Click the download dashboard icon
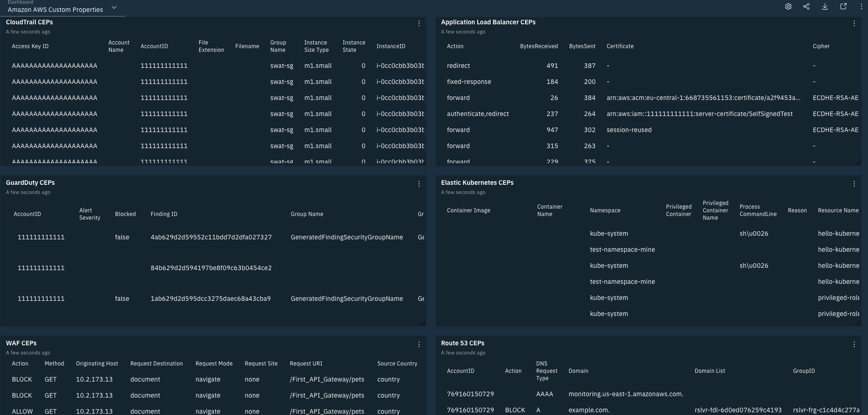The height and width of the screenshot is (415, 868). click(x=824, y=6)
